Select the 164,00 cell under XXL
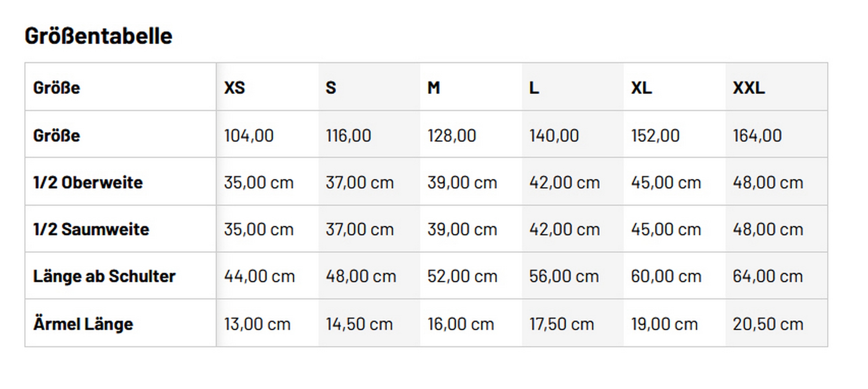Viewport: 868px width, 389px height. tap(757, 136)
